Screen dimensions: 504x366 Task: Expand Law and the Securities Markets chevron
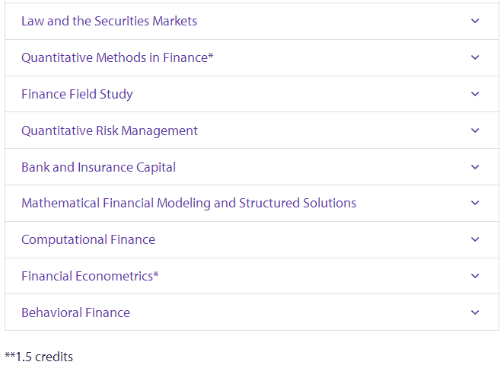coord(475,21)
